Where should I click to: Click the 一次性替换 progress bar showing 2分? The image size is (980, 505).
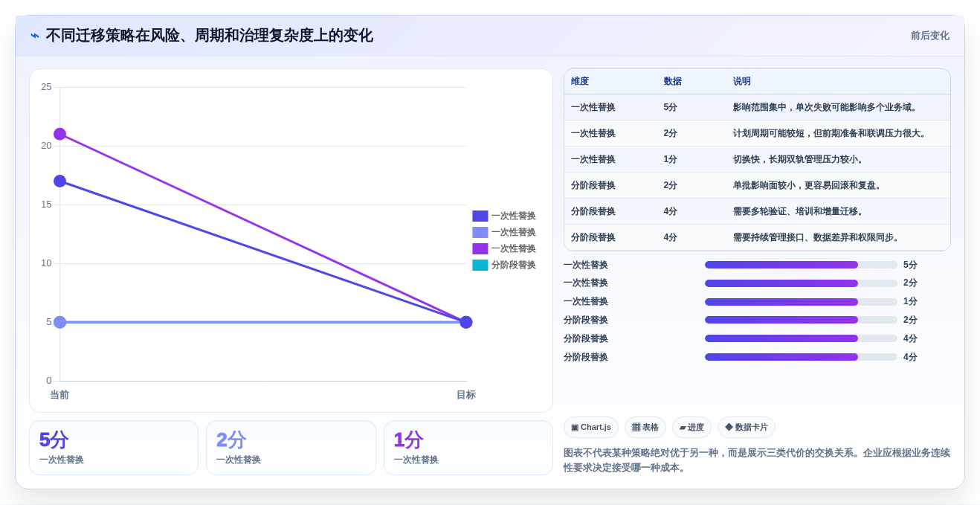click(801, 283)
